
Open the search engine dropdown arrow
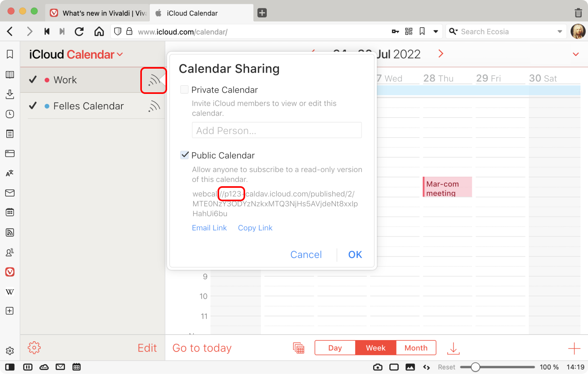coord(560,32)
